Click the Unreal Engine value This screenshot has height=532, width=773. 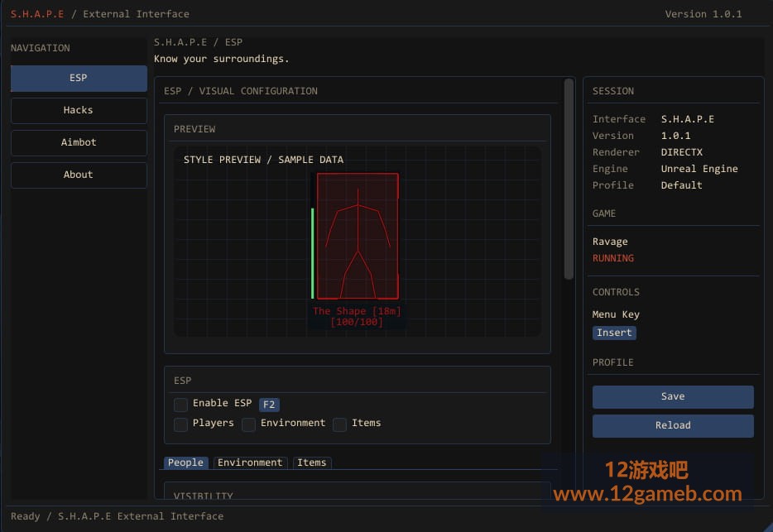coord(699,169)
